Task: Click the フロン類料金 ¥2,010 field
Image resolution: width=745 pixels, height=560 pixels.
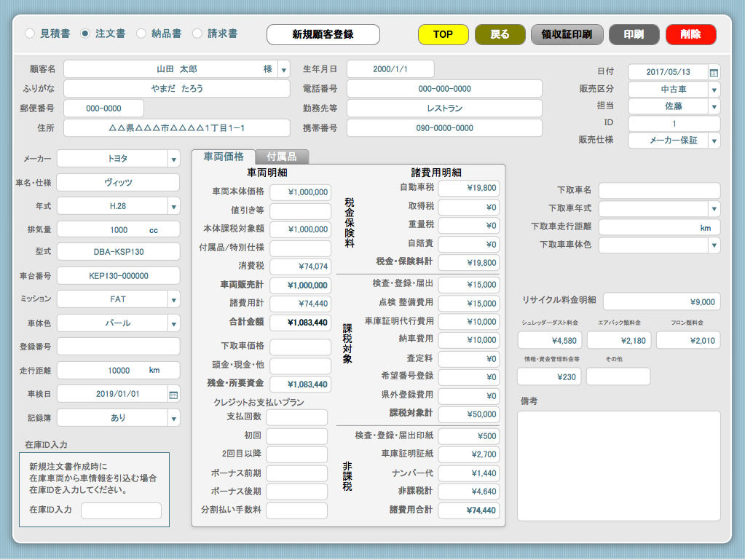Action: coord(688,341)
